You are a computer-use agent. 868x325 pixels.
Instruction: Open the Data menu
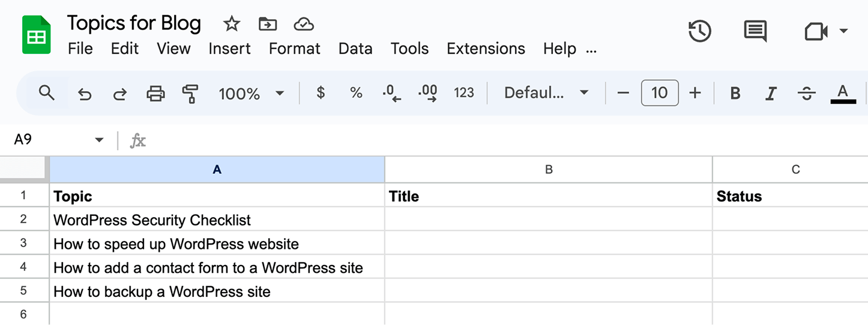tap(355, 49)
